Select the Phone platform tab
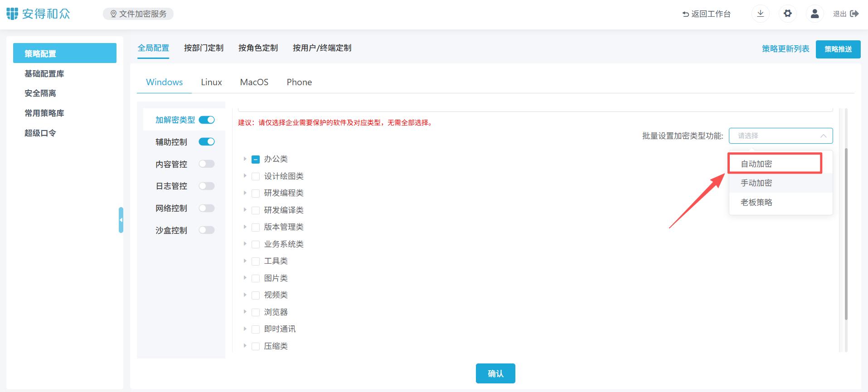Viewport: 868px width, 392px height. coord(299,82)
